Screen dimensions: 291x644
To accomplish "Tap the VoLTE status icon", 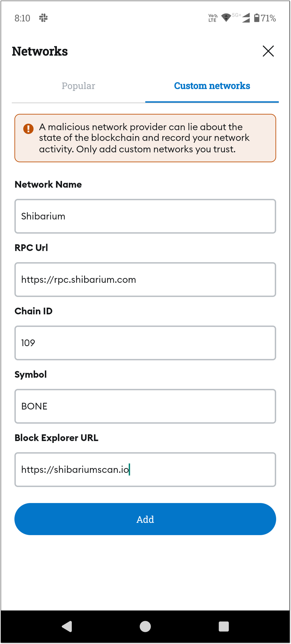I will click(213, 18).
